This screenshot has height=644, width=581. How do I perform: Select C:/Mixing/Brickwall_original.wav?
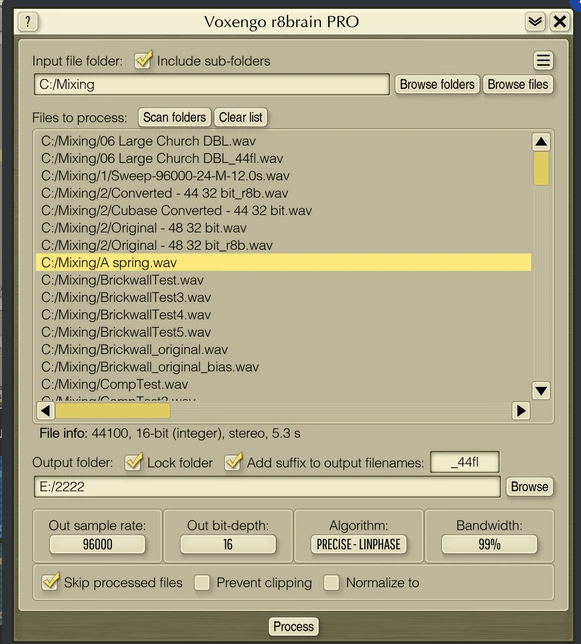283,350
